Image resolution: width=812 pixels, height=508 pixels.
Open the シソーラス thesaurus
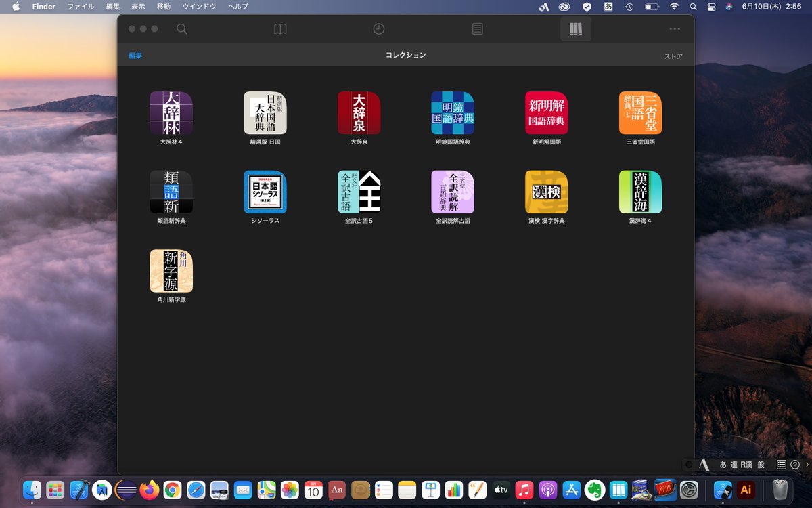pos(265,192)
